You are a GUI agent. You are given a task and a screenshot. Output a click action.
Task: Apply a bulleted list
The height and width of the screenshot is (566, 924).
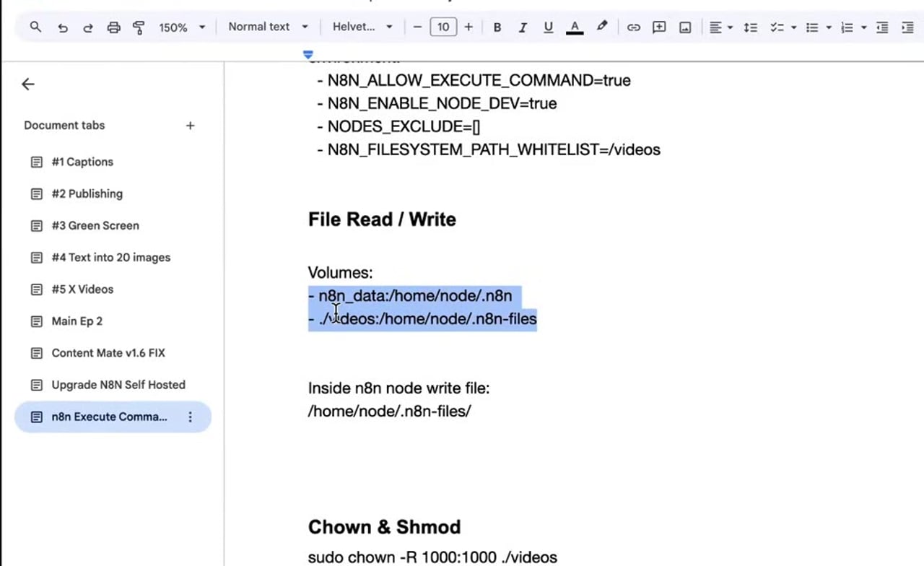812,27
